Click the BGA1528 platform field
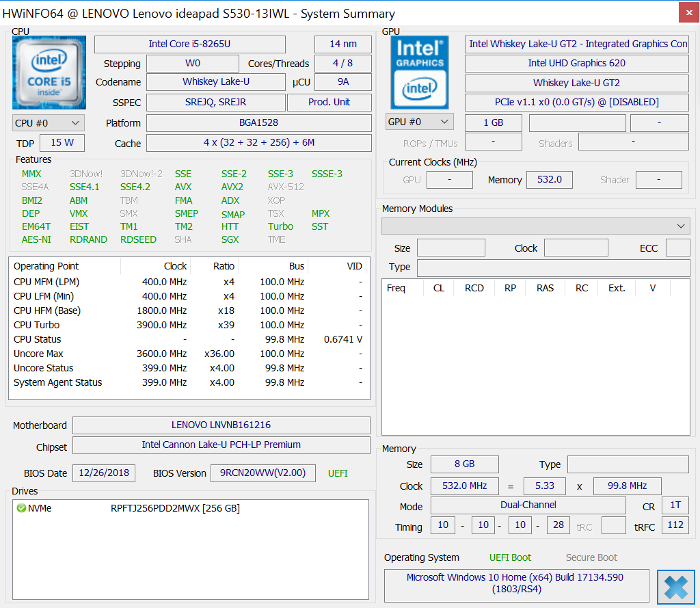 pyautogui.click(x=259, y=123)
